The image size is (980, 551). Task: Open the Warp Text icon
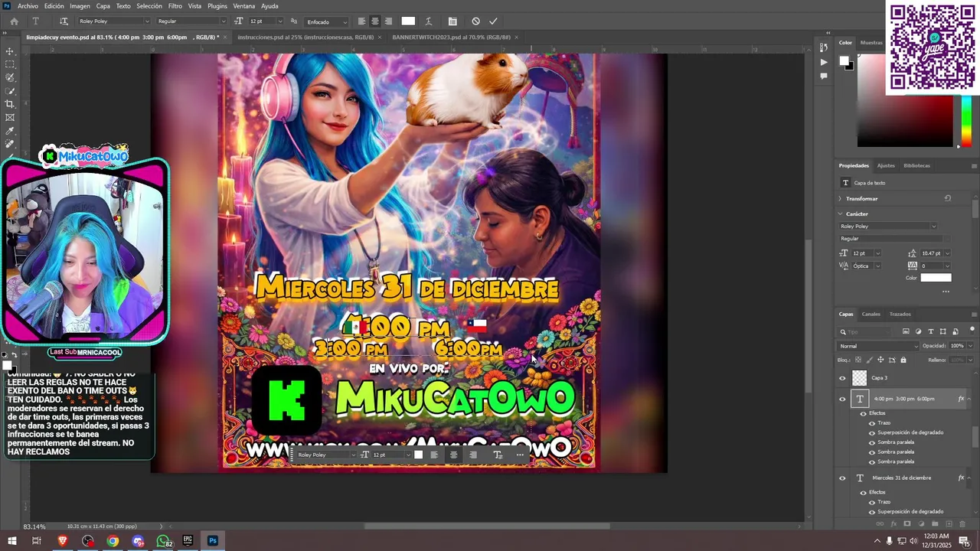click(x=428, y=21)
